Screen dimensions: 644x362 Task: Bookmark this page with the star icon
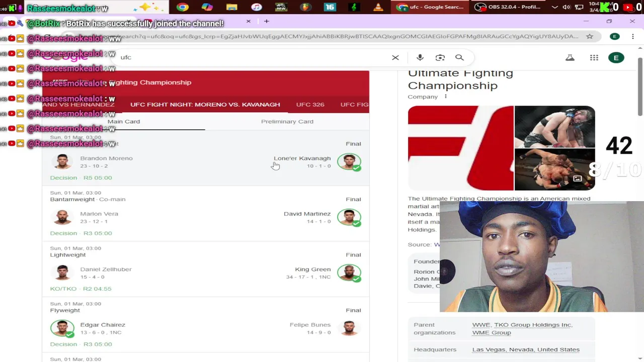coord(590,36)
